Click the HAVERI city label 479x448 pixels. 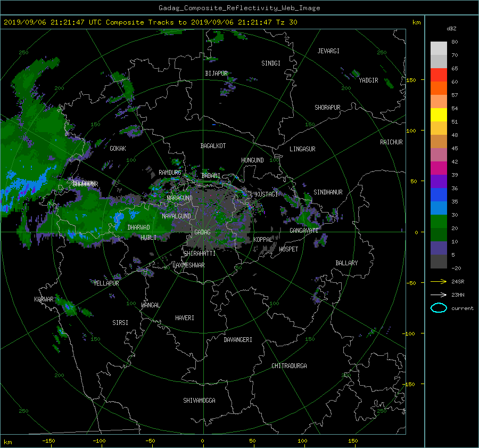tap(185, 318)
